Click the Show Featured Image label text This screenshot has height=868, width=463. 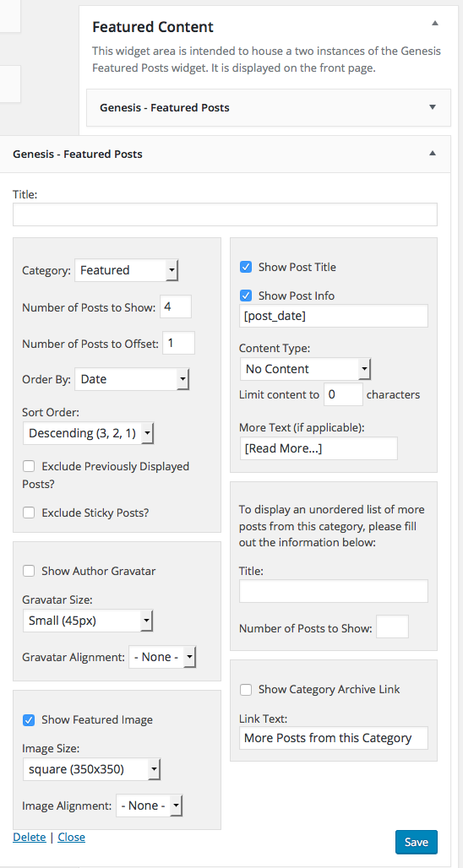click(x=97, y=719)
